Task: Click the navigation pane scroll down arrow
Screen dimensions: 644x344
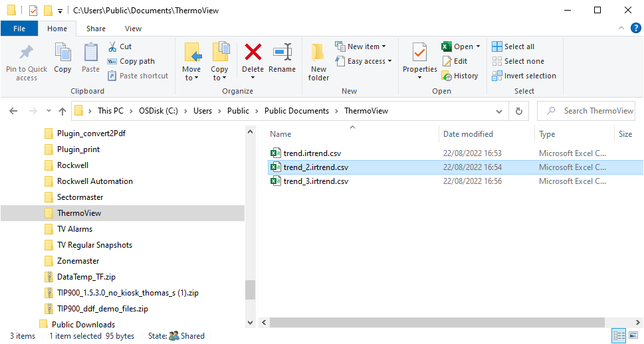Action: tap(250, 323)
